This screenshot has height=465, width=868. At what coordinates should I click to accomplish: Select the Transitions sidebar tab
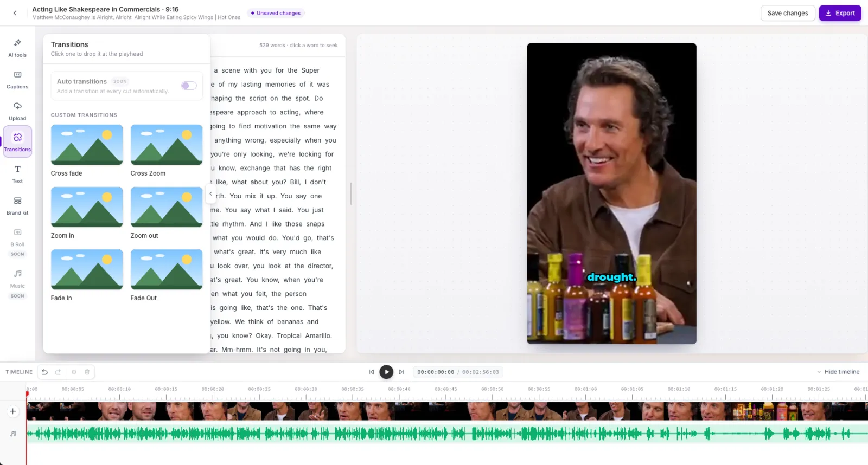[x=17, y=142]
